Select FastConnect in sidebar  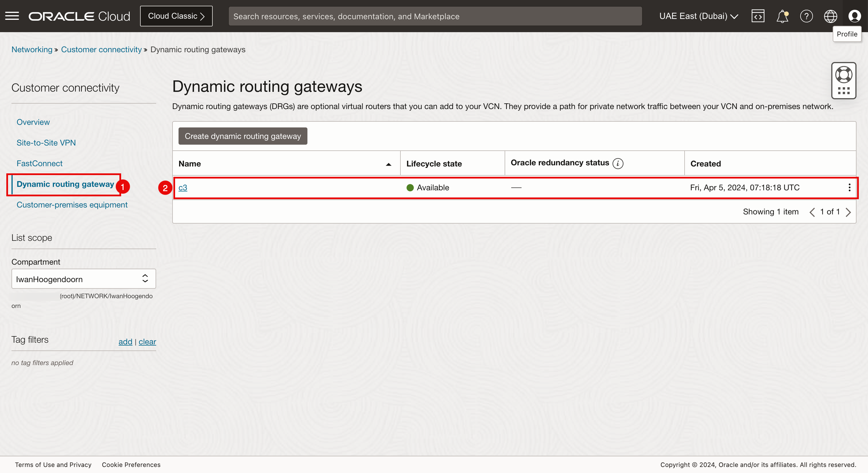click(39, 163)
